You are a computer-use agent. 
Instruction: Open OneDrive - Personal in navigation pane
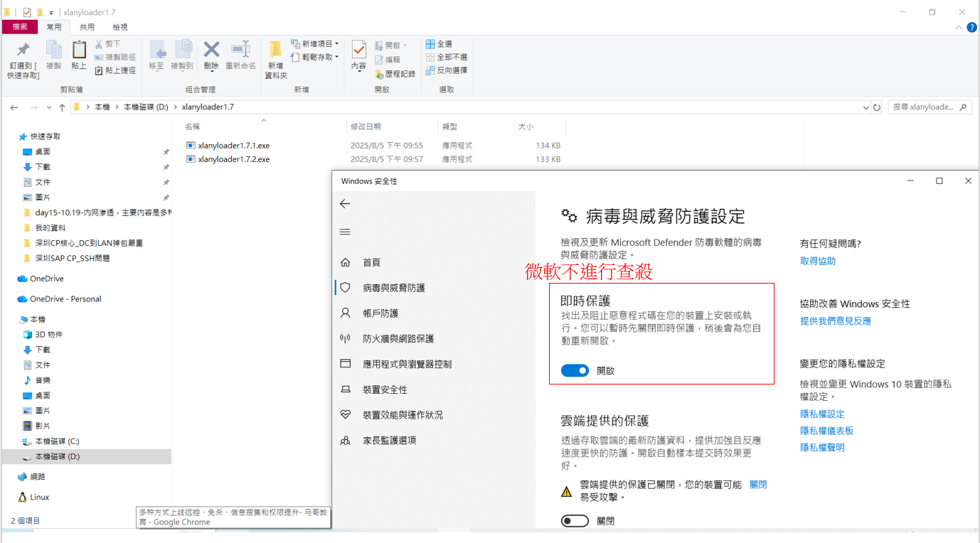(65, 299)
